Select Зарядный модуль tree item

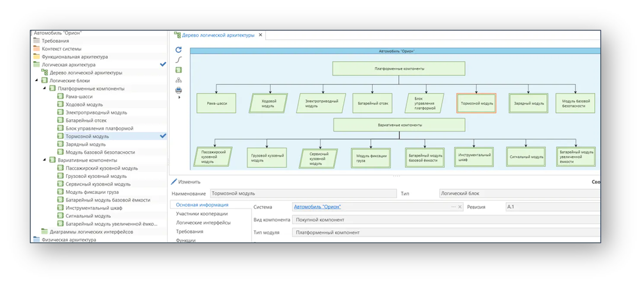coord(86,144)
